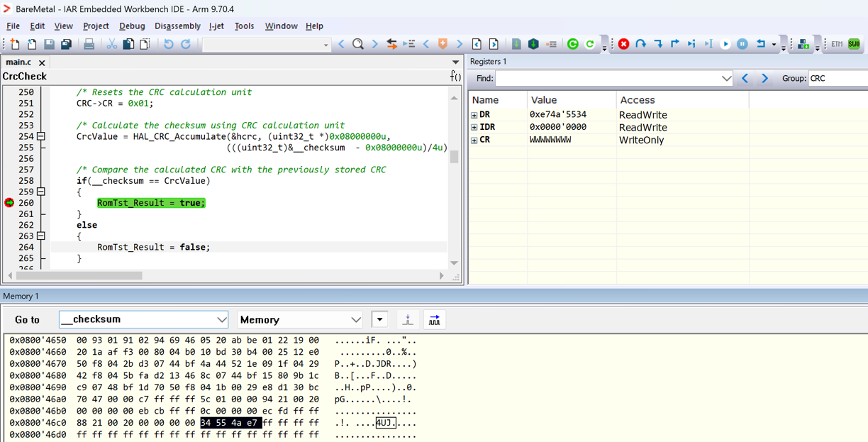Undo the last edit

[x=168, y=44]
